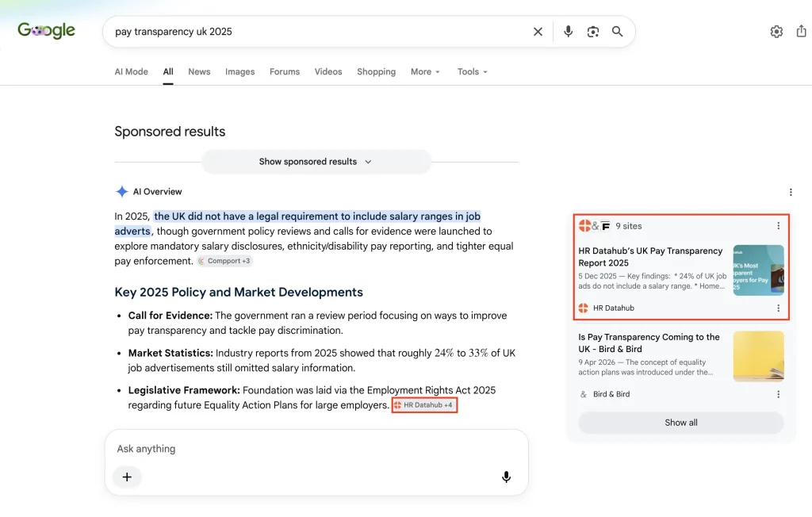Viewport: 812px width, 517px height.
Task: Open three-dot menu on HR Datahub source row
Action: pos(779,308)
